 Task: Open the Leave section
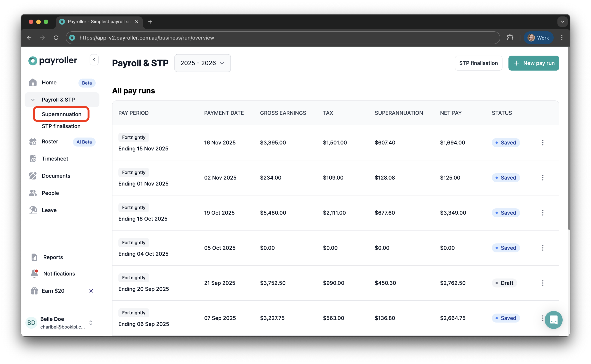pos(49,210)
